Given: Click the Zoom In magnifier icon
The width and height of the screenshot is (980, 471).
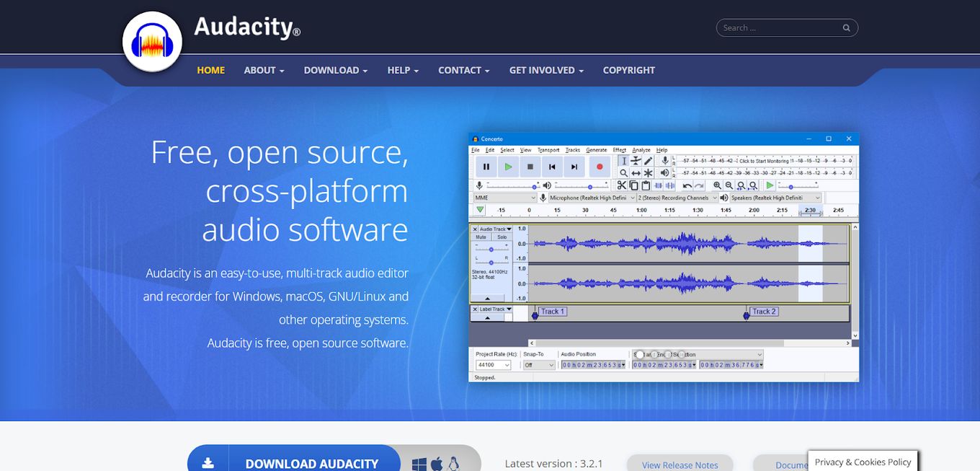Looking at the screenshot, I should 718,185.
